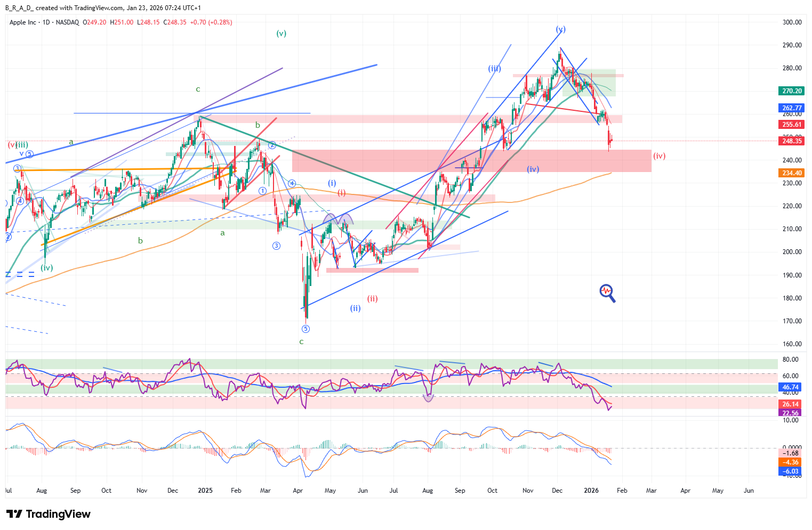The width and height of the screenshot is (812, 530).
Task: Click the 2026 label on time axis
Action: click(591, 491)
